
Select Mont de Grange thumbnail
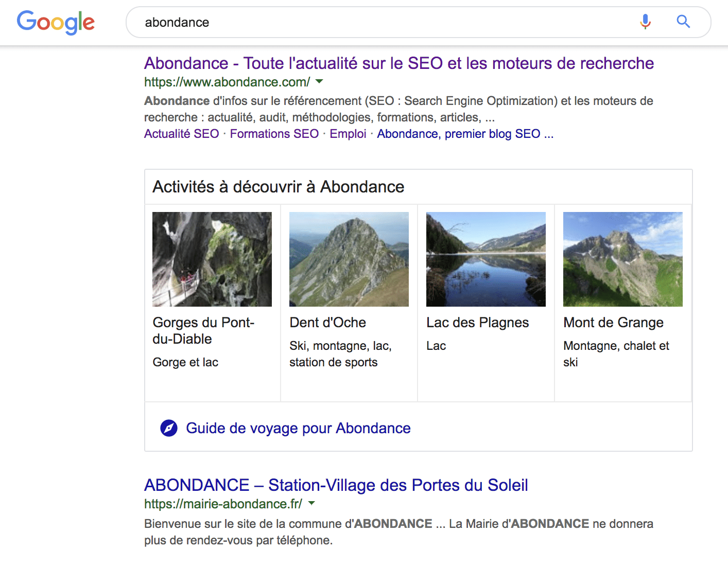click(x=623, y=259)
